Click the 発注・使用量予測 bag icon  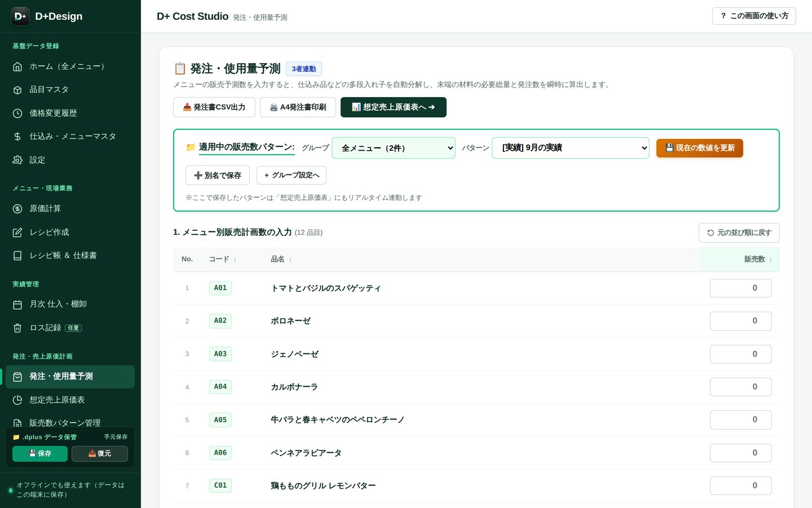[17, 376]
